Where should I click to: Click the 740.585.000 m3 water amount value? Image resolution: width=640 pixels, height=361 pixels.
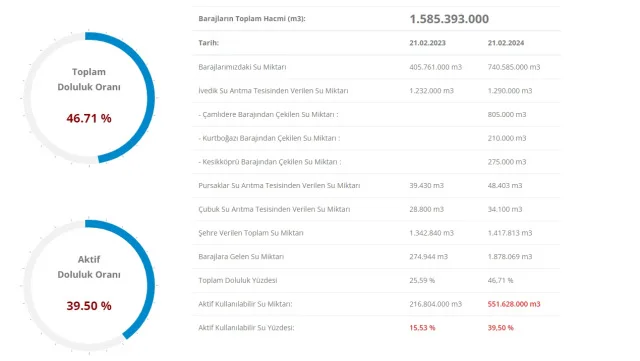coord(513,67)
